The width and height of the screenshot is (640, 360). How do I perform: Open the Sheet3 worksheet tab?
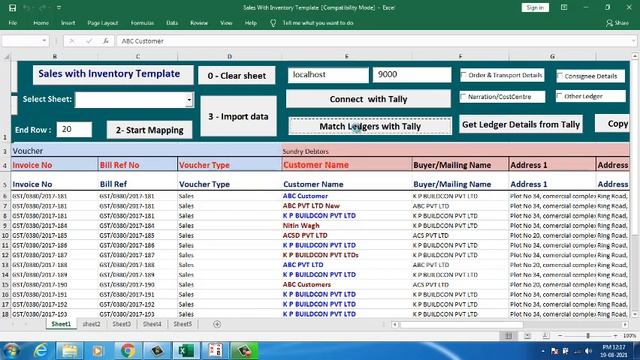point(122,324)
